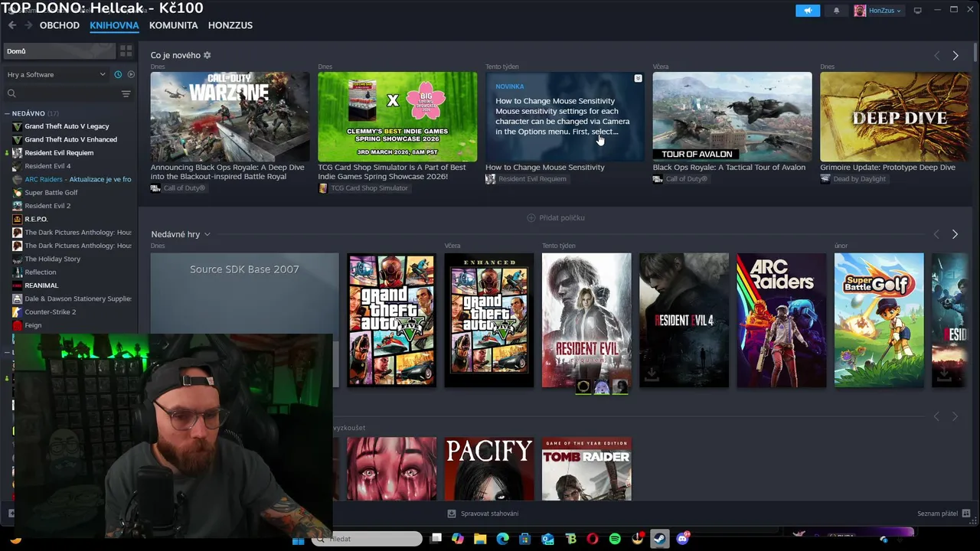Move the Nedávné hry shelf to the left

click(936, 234)
